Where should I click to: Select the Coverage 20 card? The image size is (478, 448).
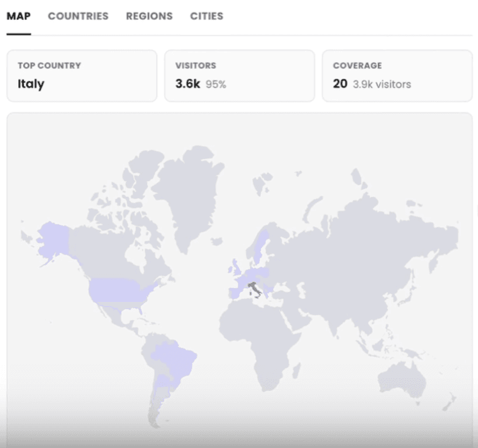[397, 76]
